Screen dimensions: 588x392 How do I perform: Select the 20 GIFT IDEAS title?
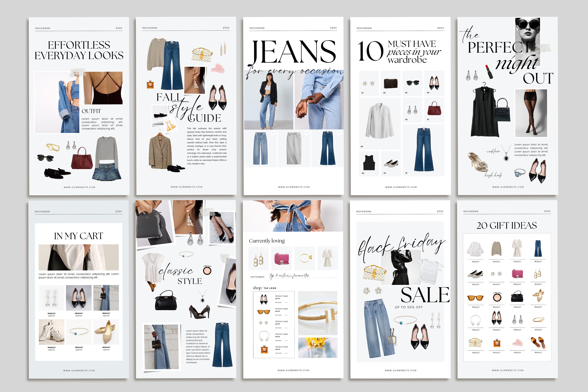click(506, 226)
